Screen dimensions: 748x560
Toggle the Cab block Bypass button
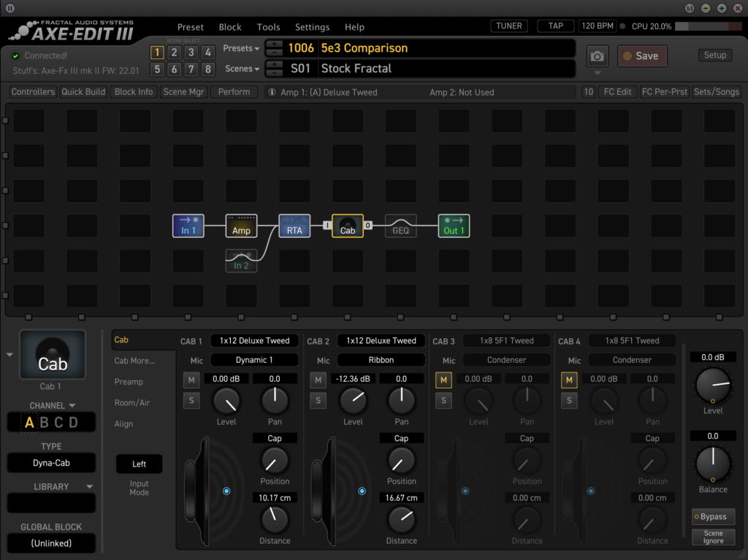pos(713,517)
